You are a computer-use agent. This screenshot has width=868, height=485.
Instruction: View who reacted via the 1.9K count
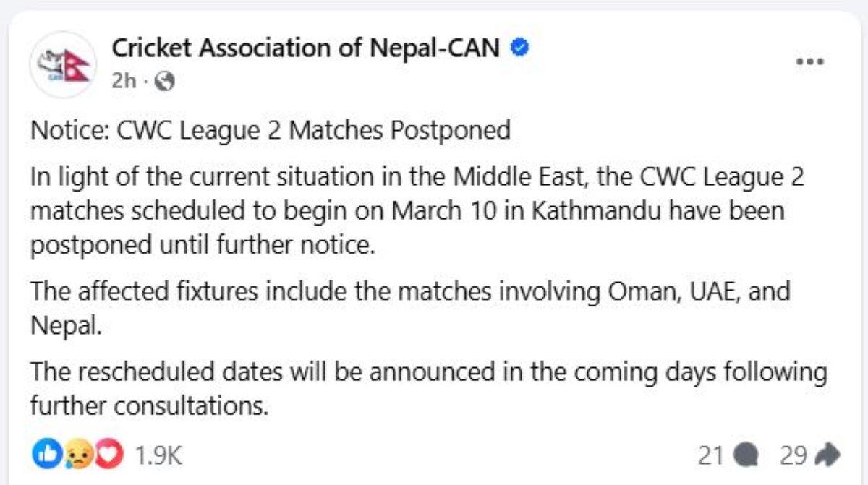(158, 455)
